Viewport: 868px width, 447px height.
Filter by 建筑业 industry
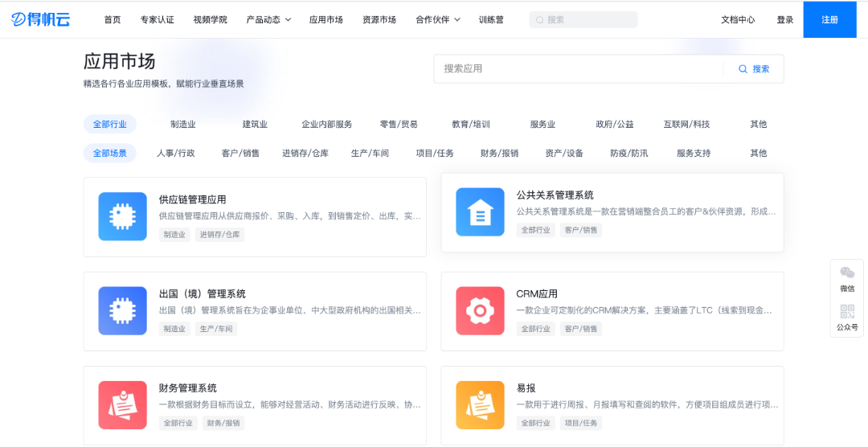click(256, 124)
